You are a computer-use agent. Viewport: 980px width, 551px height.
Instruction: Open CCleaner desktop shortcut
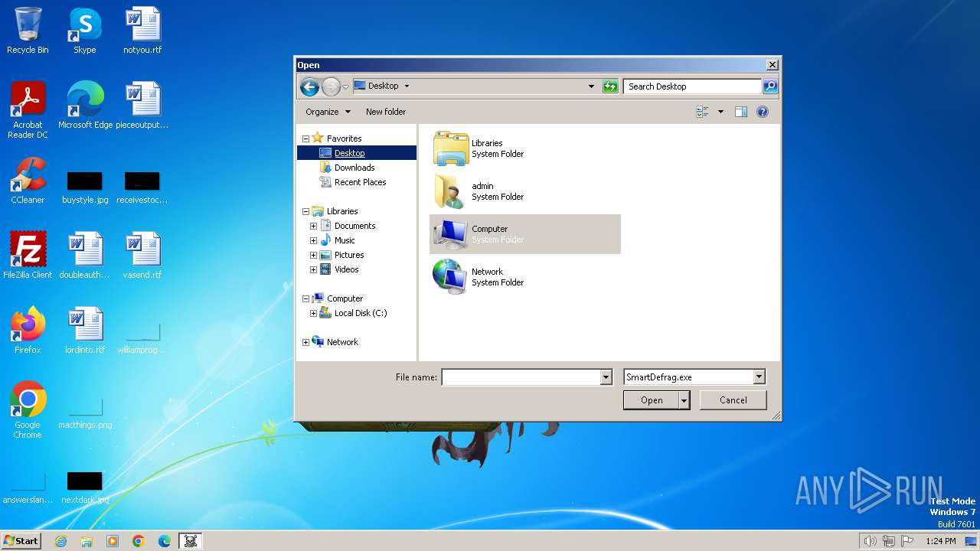point(28,181)
